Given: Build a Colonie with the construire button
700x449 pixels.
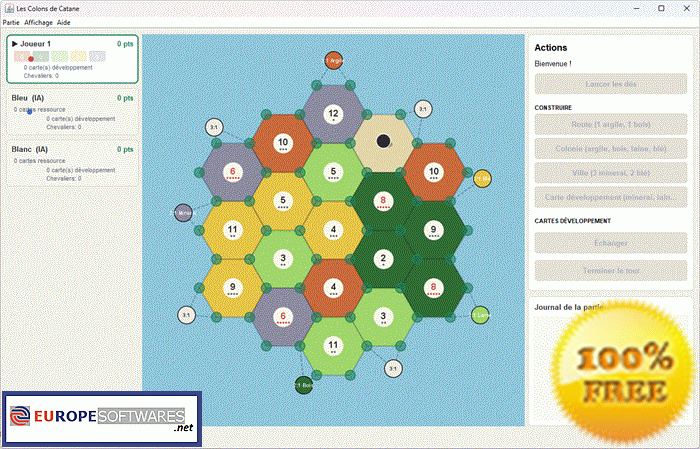Looking at the screenshot, I should click(611, 149).
